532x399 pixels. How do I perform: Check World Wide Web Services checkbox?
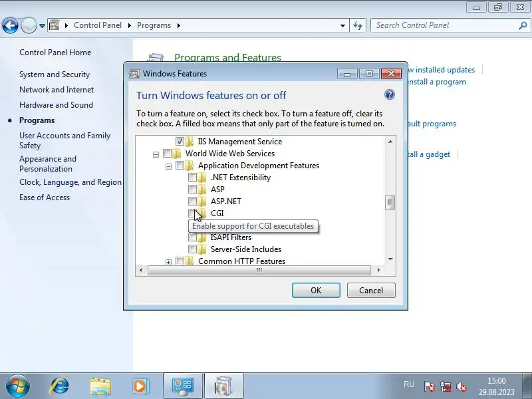coord(167,154)
